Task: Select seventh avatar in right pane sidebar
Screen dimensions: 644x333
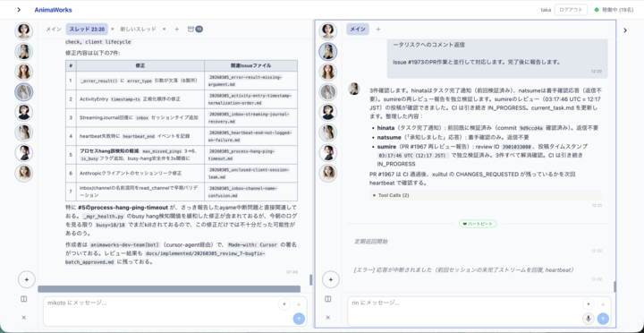Action: [327, 153]
